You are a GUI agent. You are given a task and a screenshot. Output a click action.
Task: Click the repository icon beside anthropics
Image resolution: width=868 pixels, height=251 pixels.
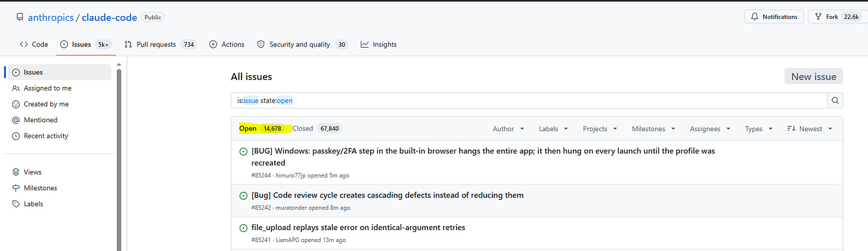[20, 17]
